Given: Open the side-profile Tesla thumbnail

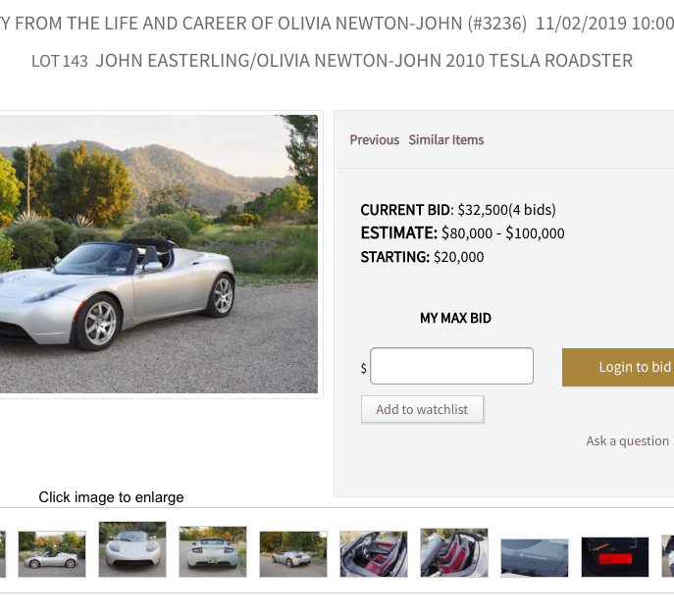Looking at the screenshot, I should tap(52, 553).
